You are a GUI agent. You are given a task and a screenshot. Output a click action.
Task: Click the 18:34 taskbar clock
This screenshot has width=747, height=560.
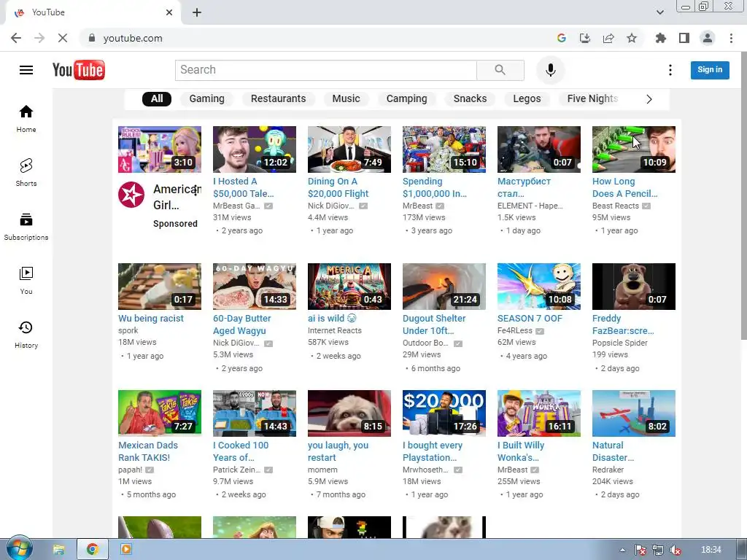tap(711, 550)
